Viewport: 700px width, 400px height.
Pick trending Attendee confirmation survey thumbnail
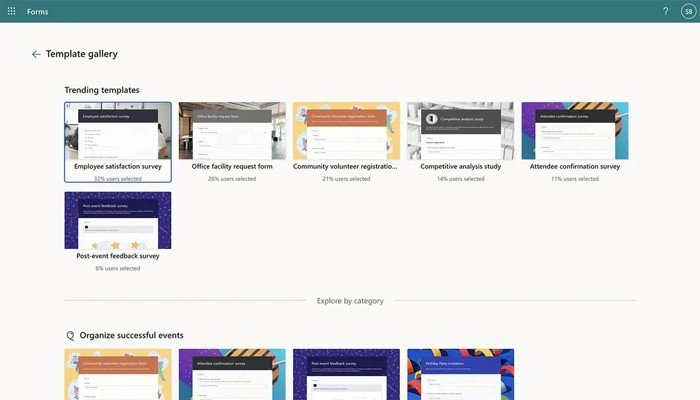point(575,130)
